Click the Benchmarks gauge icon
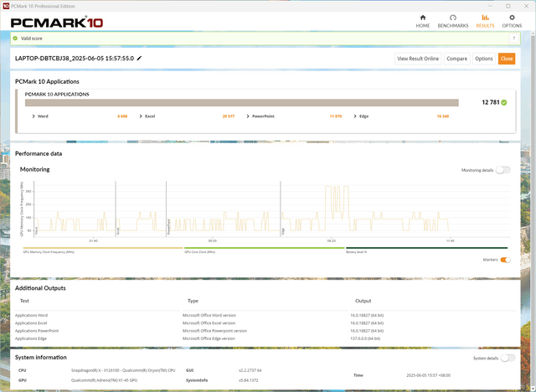This screenshot has width=536, height=392. click(453, 18)
